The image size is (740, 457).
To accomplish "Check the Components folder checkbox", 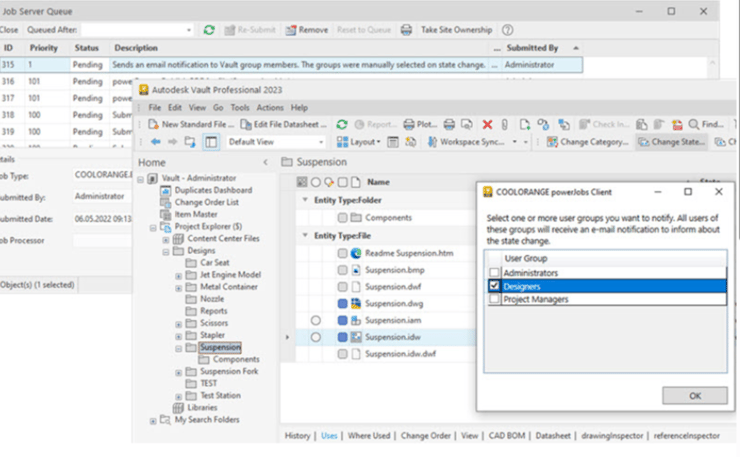I will point(343,218).
